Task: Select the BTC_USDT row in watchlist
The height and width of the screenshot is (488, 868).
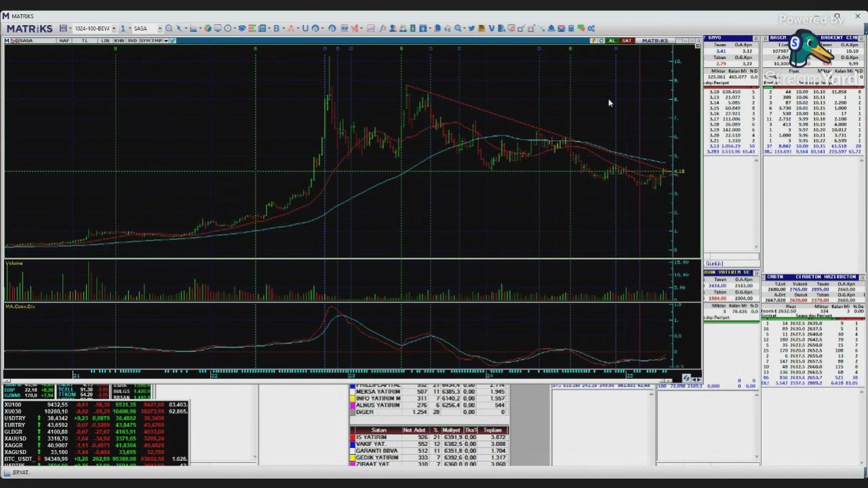Action: click(96, 459)
